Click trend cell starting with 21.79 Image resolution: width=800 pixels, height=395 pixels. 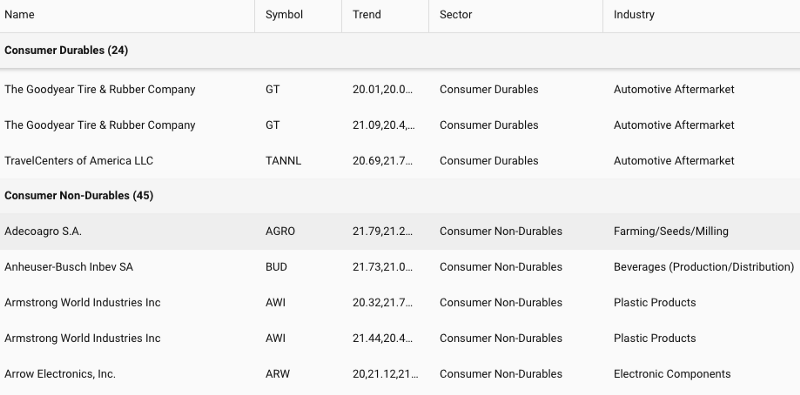point(383,231)
